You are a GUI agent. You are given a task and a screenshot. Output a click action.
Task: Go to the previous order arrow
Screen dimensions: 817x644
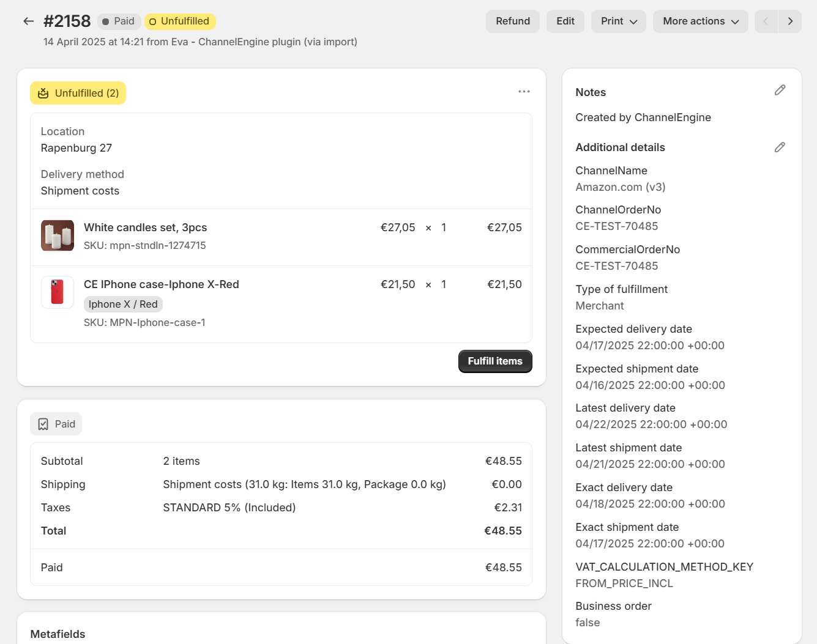[x=766, y=21]
